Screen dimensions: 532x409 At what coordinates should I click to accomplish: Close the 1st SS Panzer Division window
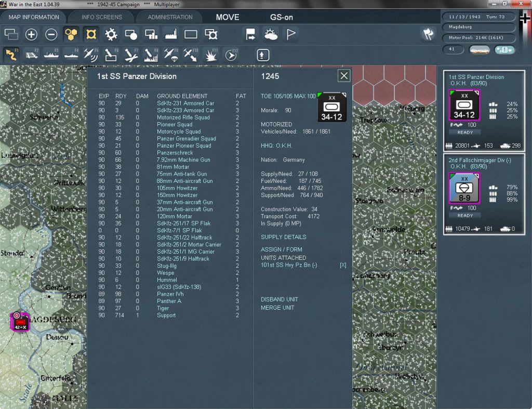[344, 76]
